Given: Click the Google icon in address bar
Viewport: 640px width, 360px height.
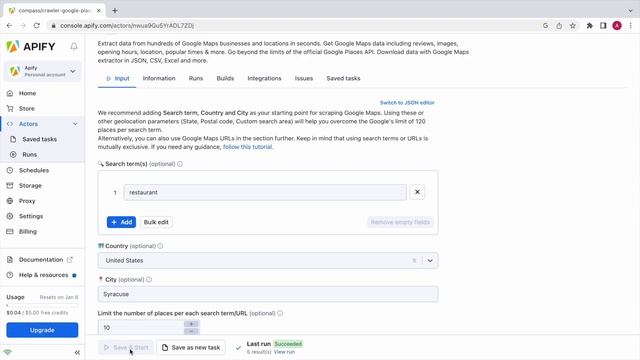Looking at the screenshot, I should (x=545, y=26).
